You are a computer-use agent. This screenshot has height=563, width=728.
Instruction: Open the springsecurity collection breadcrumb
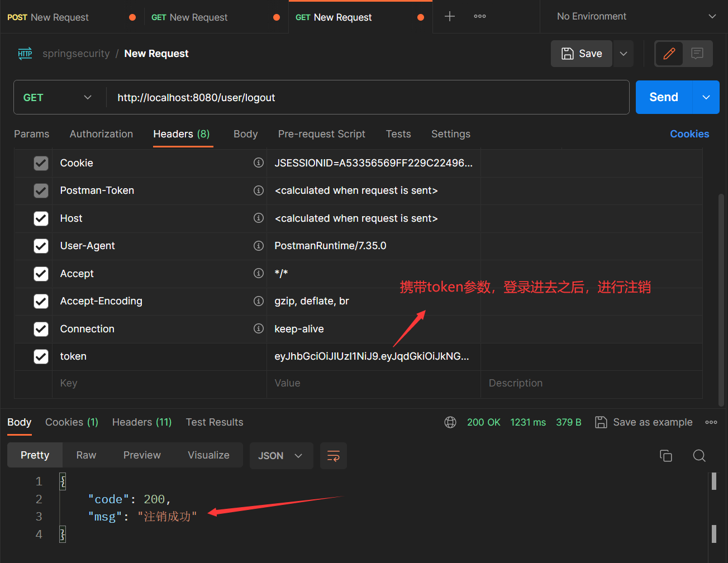(76, 54)
